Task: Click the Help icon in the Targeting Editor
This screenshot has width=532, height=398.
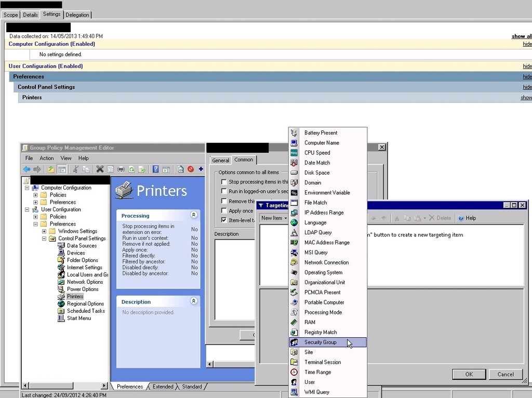Action: [461, 217]
